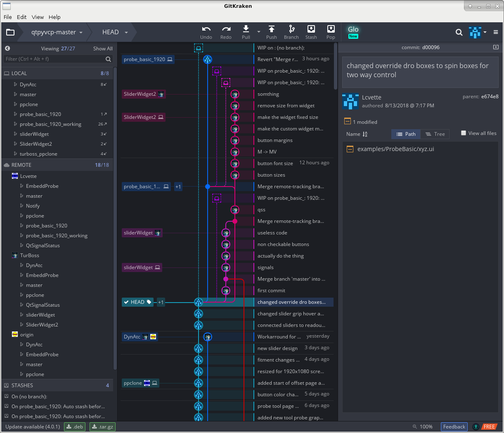This screenshot has width=504, height=433.
Task: Open the hamburger menu at top right
Action: pos(496,32)
